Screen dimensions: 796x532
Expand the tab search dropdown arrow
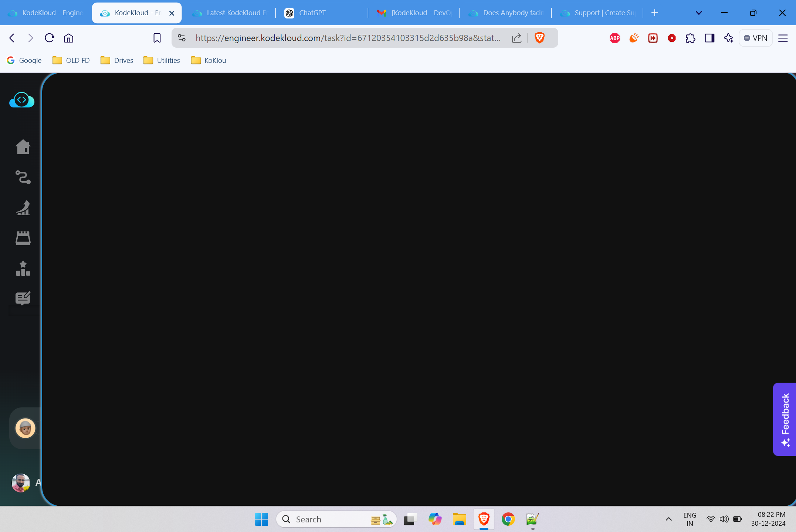(698, 13)
